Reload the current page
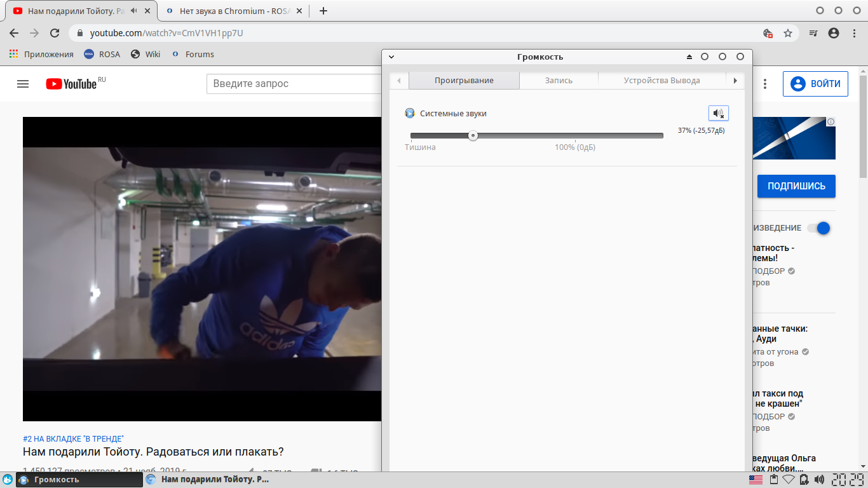Image resolution: width=868 pixels, height=488 pixels. click(x=55, y=33)
